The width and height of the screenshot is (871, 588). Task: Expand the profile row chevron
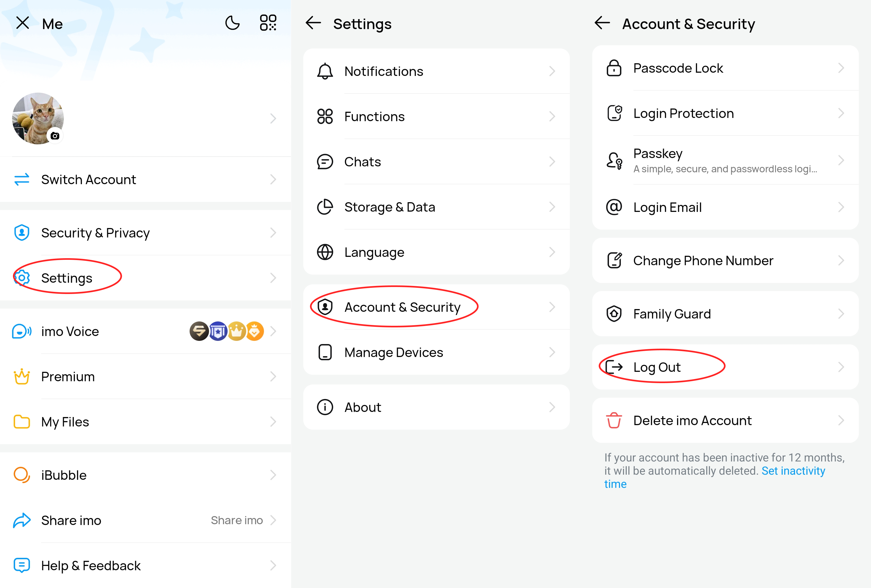point(273,118)
